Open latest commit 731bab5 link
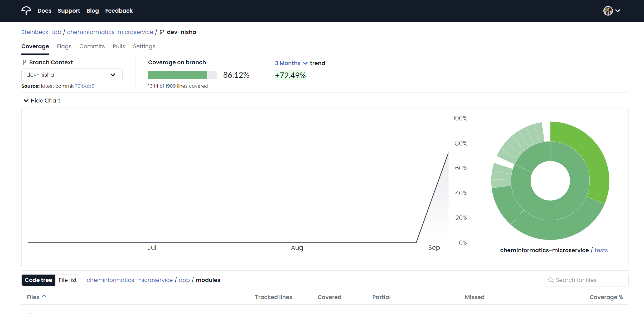Image resolution: width=644 pixels, height=317 pixels. click(84, 86)
